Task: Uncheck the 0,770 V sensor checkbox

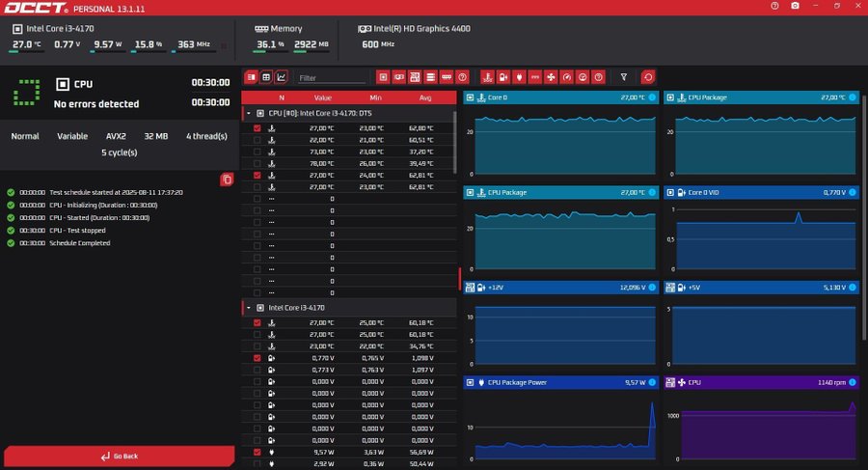Action: click(257, 358)
